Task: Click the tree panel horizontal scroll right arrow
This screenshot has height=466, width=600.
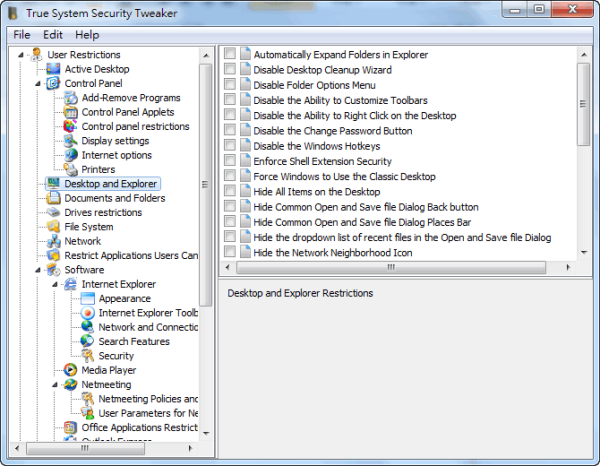Action: point(190,448)
